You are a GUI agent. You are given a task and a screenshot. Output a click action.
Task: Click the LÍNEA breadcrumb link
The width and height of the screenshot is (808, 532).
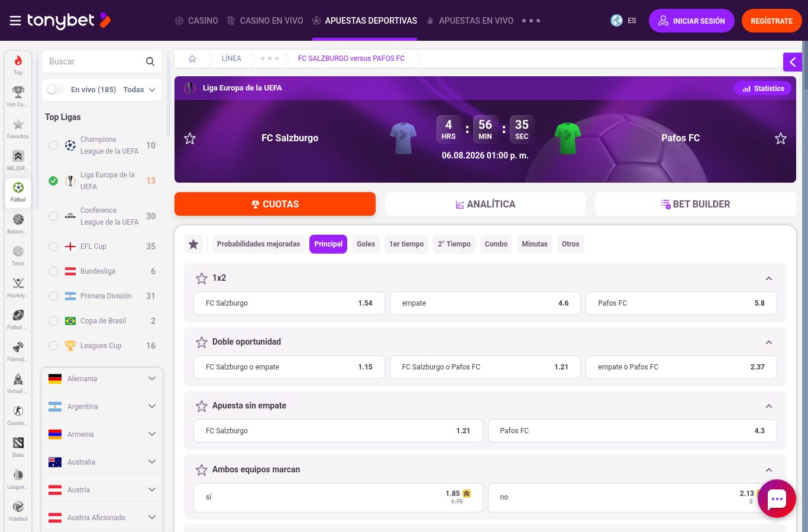tap(231, 59)
